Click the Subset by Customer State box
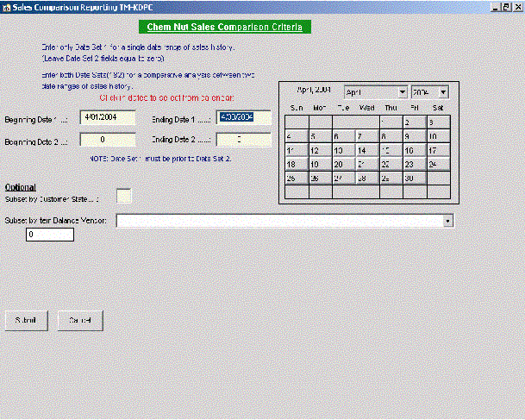525x420 pixels. point(124,196)
